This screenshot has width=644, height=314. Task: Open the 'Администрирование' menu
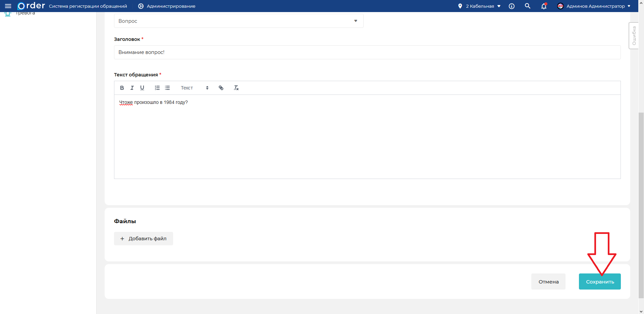tap(167, 6)
